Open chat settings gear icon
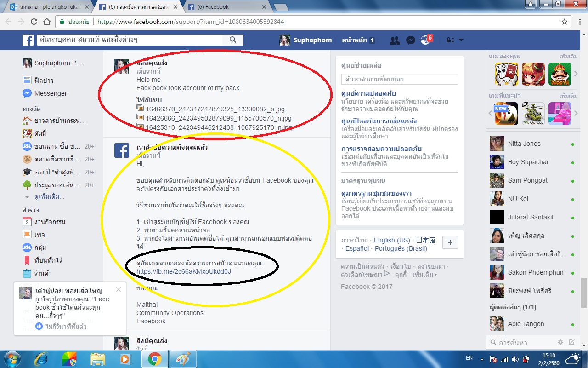 point(560,342)
